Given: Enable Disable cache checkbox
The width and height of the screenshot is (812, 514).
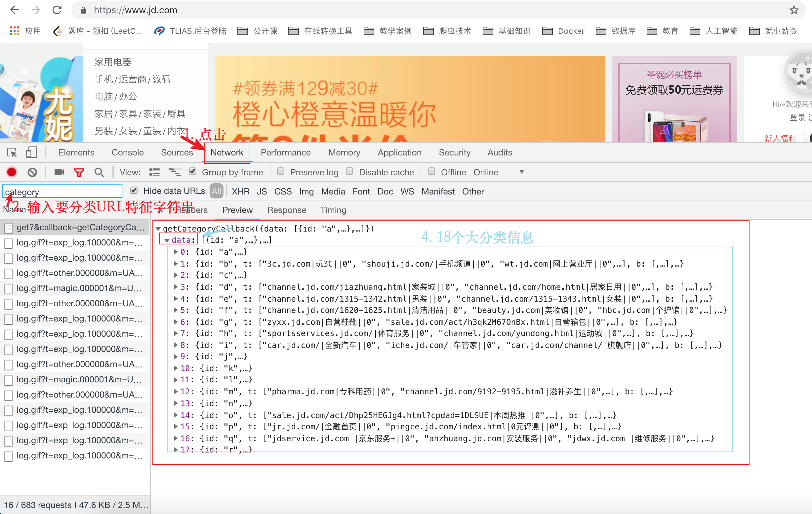Looking at the screenshot, I should 350,172.
